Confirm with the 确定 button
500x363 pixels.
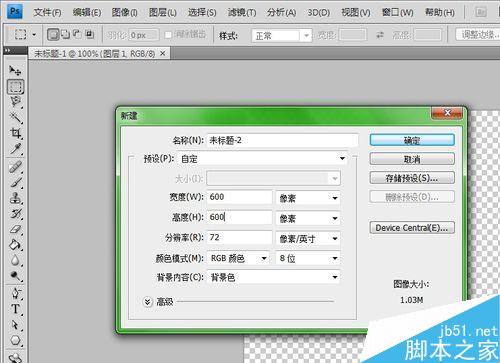coord(412,140)
